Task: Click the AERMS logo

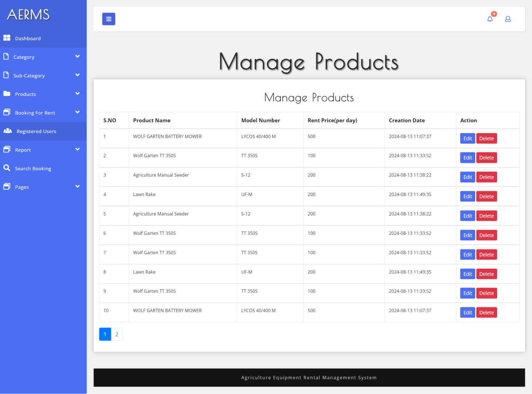Action: (28, 15)
